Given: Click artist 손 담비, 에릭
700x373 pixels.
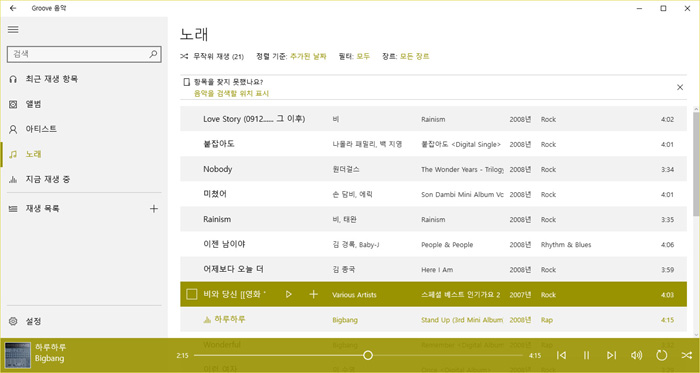Looking at the screenshot, I should tap(353, 195).
